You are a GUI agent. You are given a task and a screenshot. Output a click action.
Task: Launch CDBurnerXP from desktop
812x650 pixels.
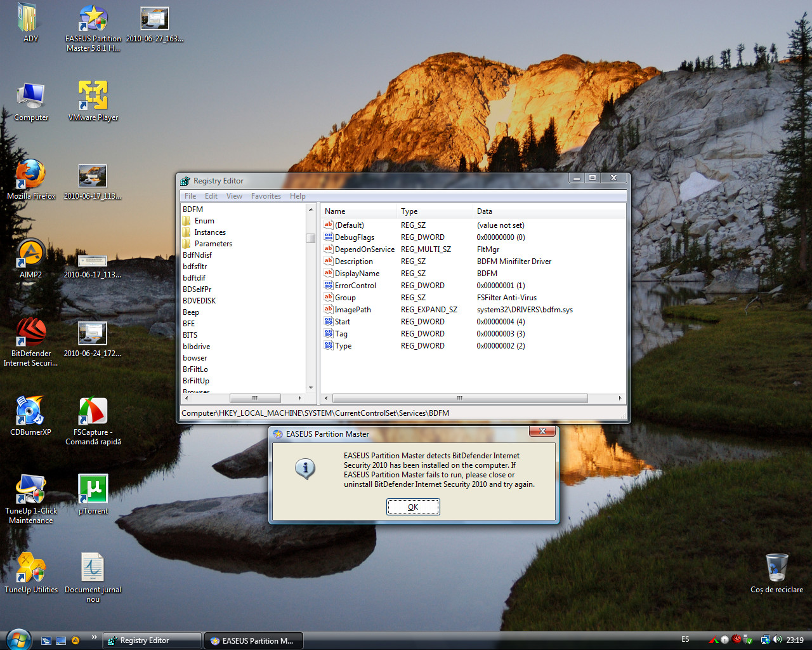click(30, 416)
